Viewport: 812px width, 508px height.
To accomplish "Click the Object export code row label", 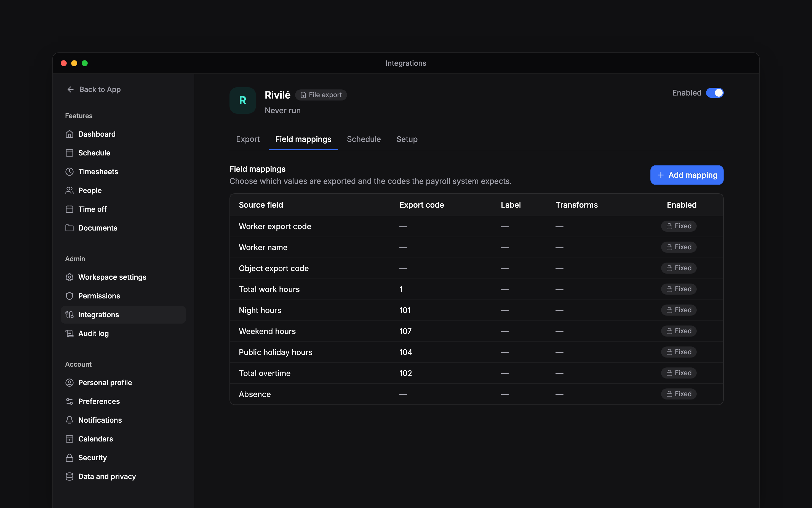I will click(274, 268).
